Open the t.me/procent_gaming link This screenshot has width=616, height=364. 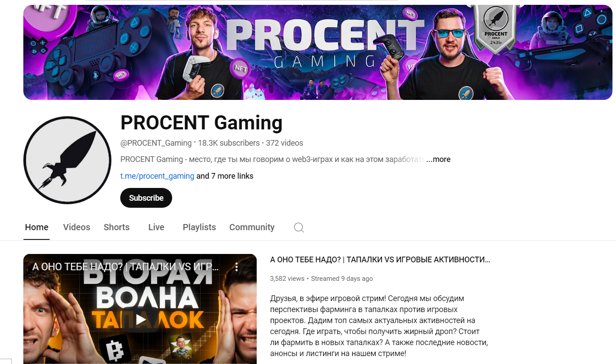click(157, 176)
